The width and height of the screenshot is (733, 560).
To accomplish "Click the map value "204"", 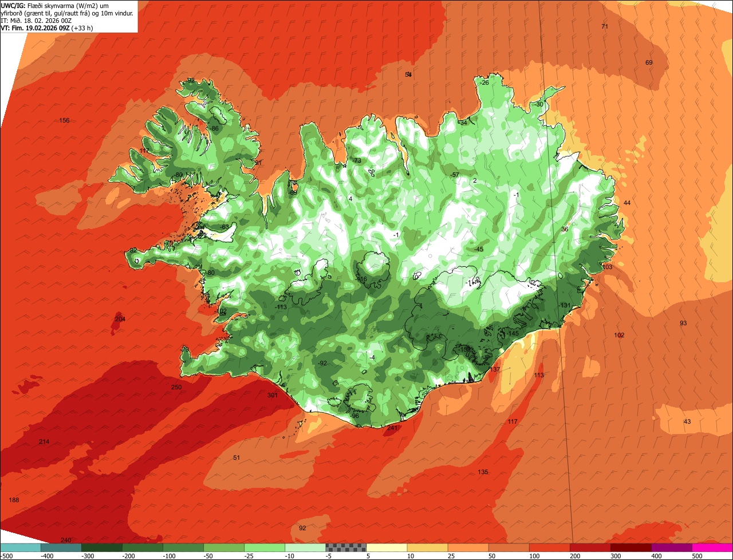I will click(120, 319).
